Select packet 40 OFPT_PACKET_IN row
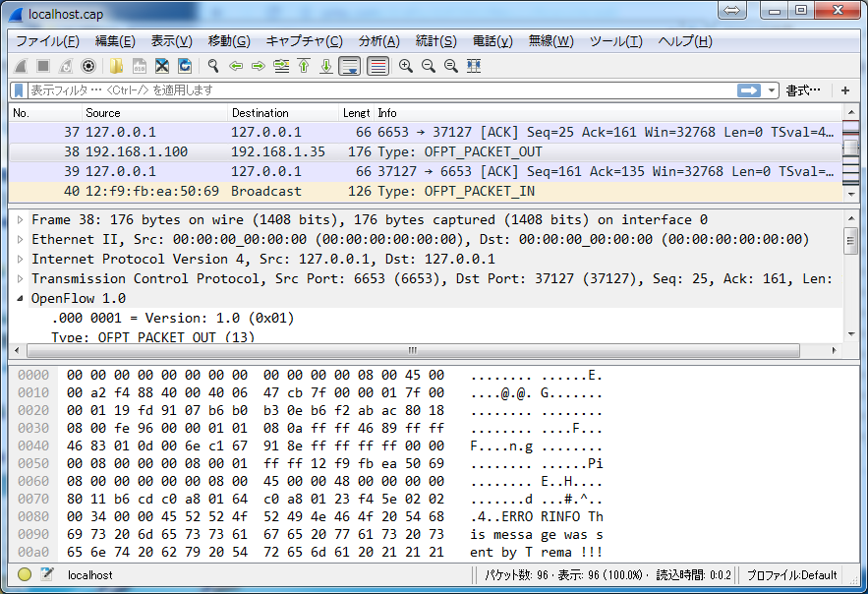The height and width of the screenshot is (594, 868). click(426, 192)
